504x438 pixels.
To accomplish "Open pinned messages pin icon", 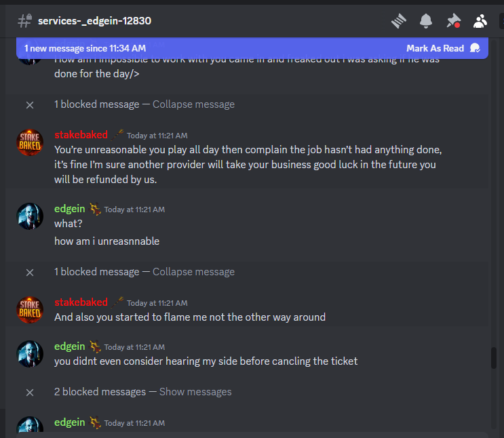I will click(453, 21).
